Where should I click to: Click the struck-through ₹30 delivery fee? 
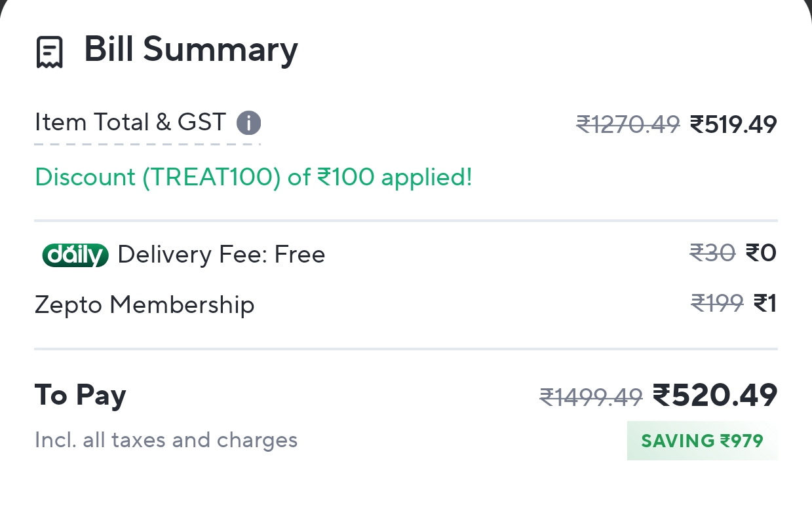tap(712, 252)
